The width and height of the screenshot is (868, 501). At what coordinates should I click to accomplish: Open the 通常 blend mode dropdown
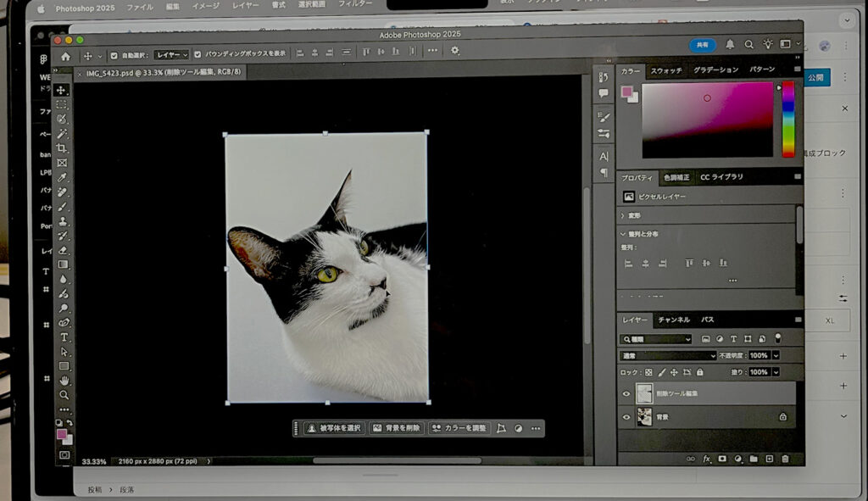coord(668,355)
